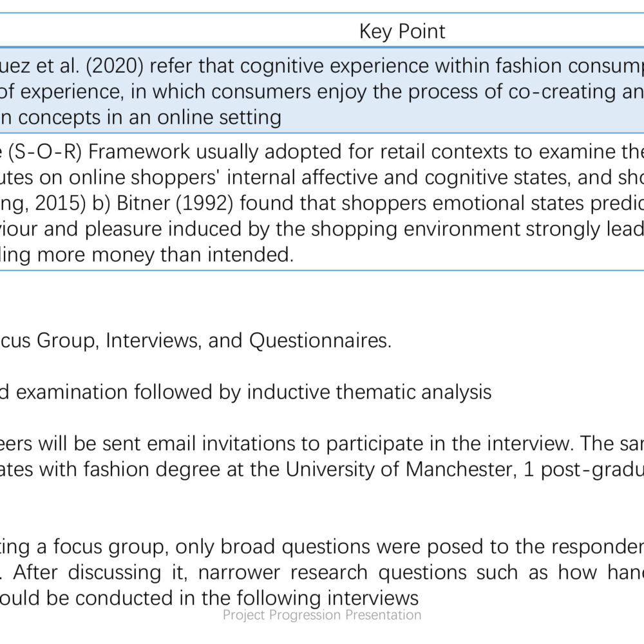
Task: Click the 'Group' word after focus
Action: (68, 341)
